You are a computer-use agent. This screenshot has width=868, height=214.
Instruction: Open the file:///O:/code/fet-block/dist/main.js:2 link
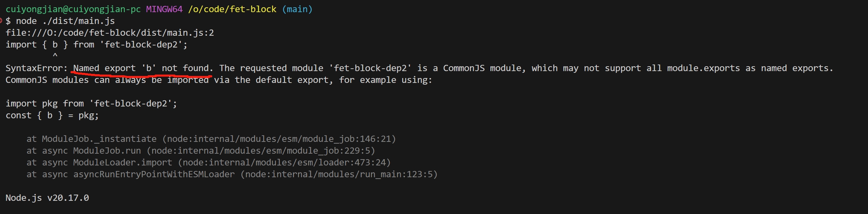[x=110, y=33]
